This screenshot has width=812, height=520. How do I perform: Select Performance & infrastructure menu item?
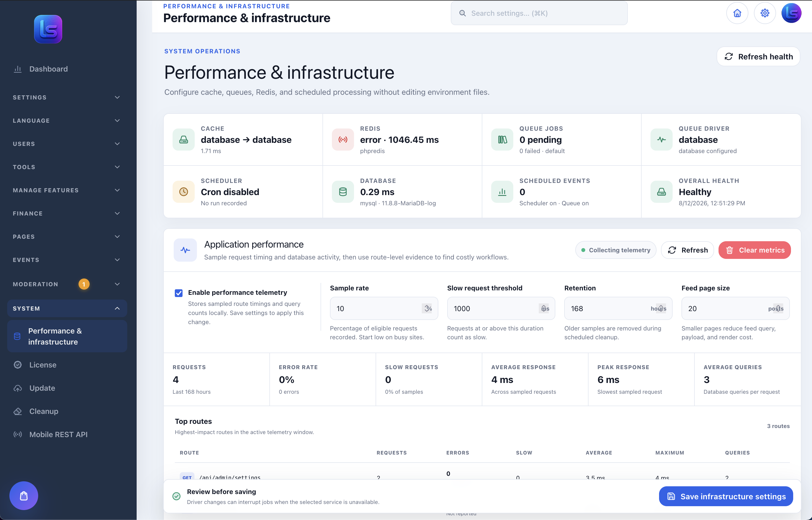(x=67, y=336)
